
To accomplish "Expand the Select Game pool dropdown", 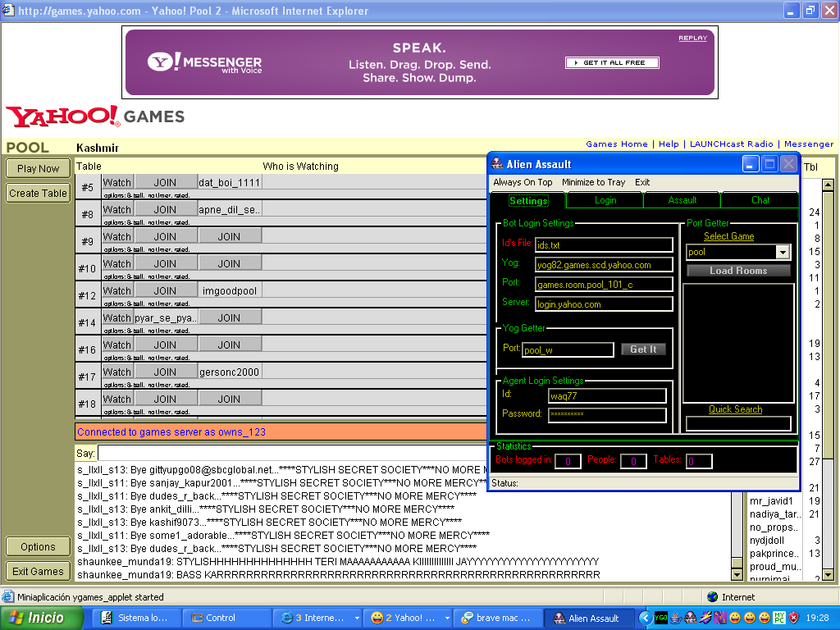I will pyautogui.click(x=783, y=253).
